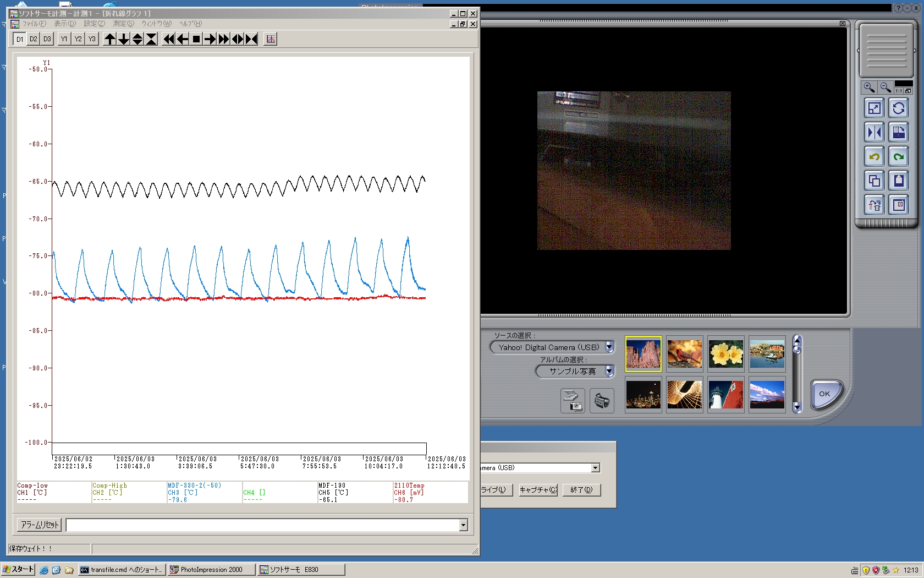Click the thumbnail scroll down arrow
Screen dimensions: 924x578
797,408
